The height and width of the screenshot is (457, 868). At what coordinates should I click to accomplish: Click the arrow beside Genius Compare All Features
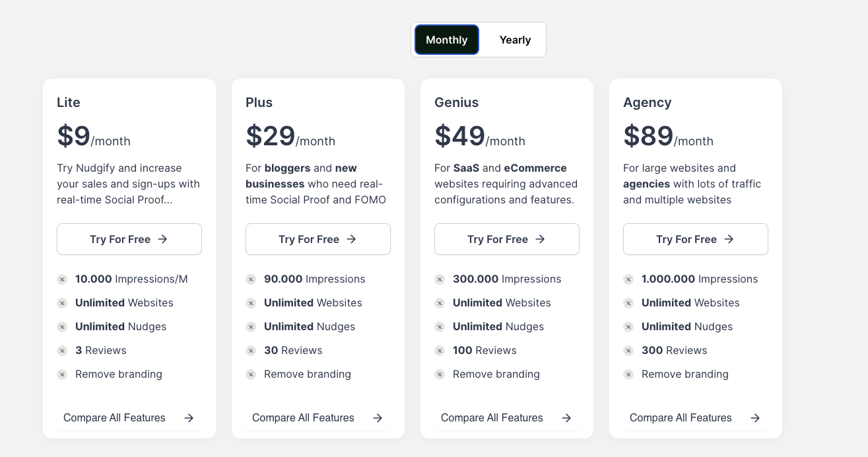click(566, 418)
